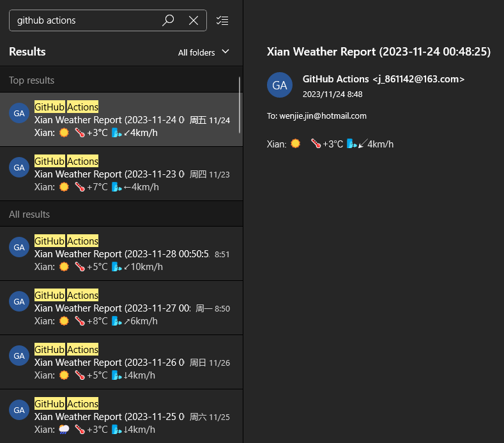The image size is (504, 443).
Task: Open the 2023-11-23 Xian Weather Report email
Action: [x=121, y=174]
